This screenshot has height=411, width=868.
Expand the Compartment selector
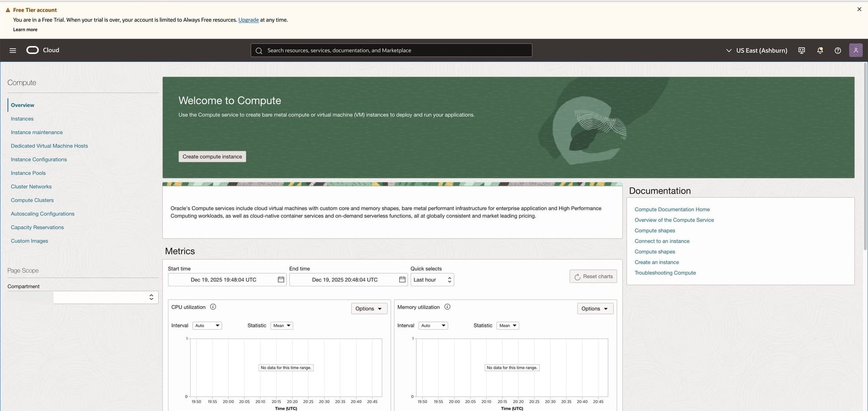pos(105,297)
